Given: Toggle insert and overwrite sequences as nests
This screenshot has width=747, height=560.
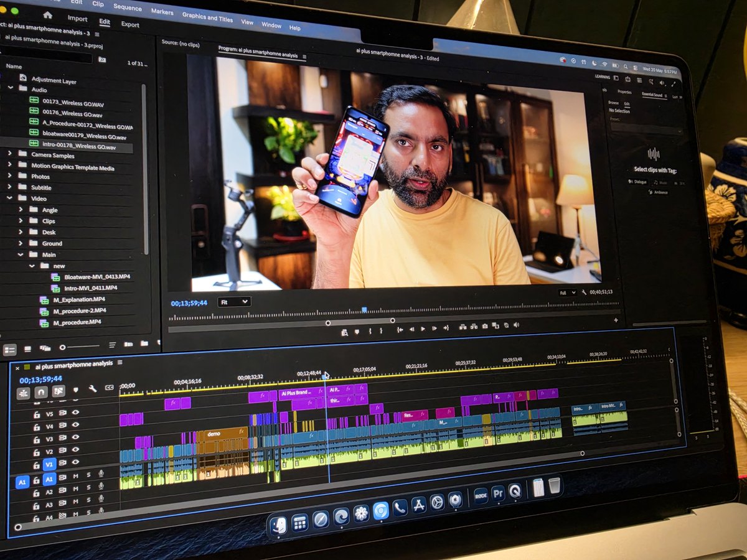Looking at the screenshot, I should pyautogui.click(x=24, y=393).
